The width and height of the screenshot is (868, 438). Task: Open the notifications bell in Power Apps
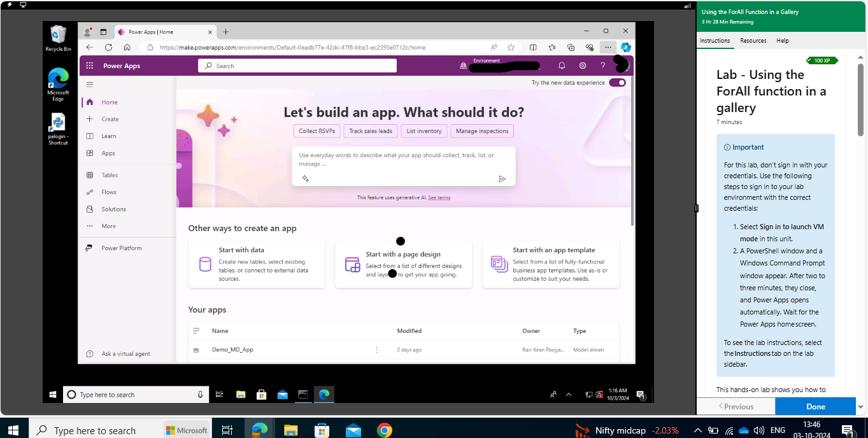click(x=562, y=66)
